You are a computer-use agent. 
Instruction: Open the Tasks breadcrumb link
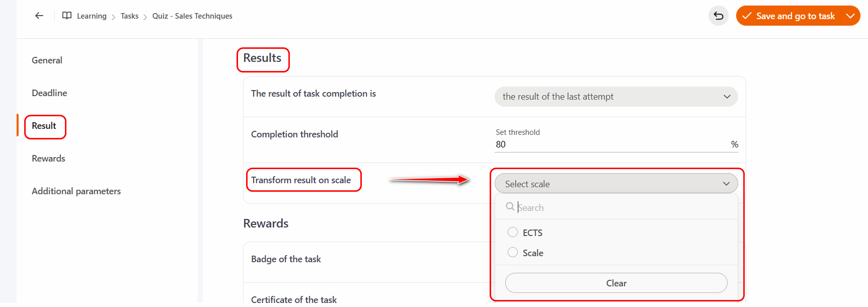(x=129, y=16)
